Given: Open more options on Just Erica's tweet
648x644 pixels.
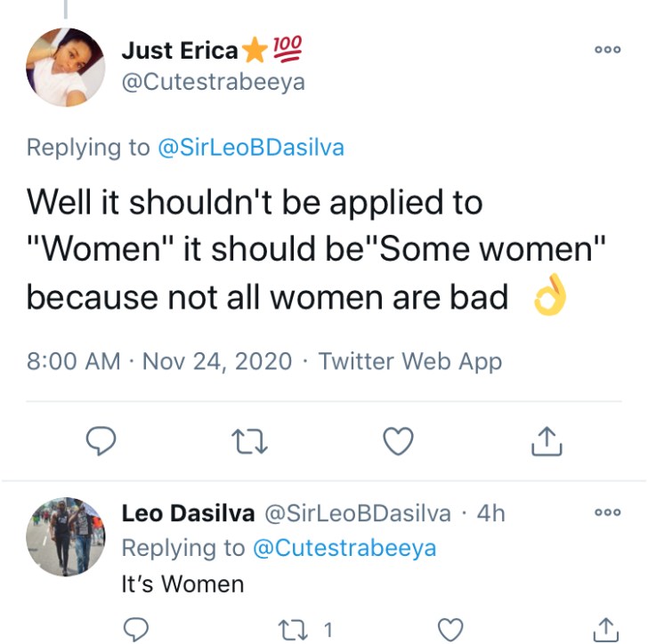Looking at the screenshot, I should tap(607, 52).
